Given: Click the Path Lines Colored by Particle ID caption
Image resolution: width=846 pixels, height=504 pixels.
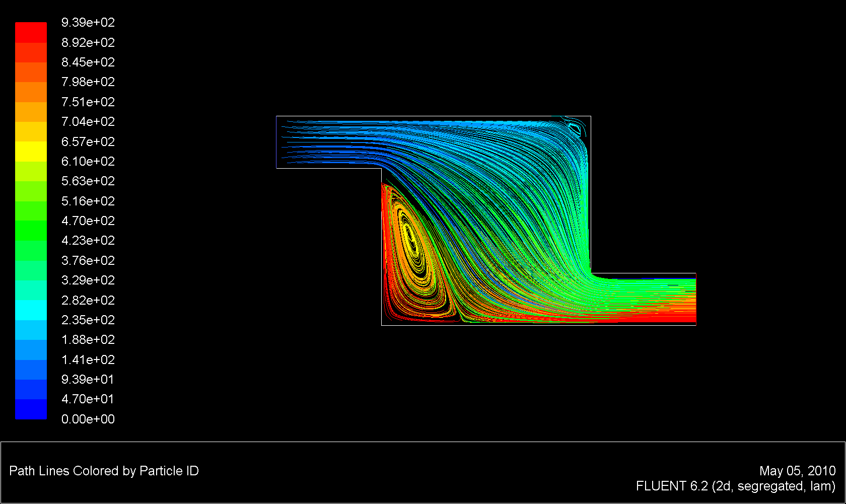Looking at the screenshot, I should click(x=103, y=471).
